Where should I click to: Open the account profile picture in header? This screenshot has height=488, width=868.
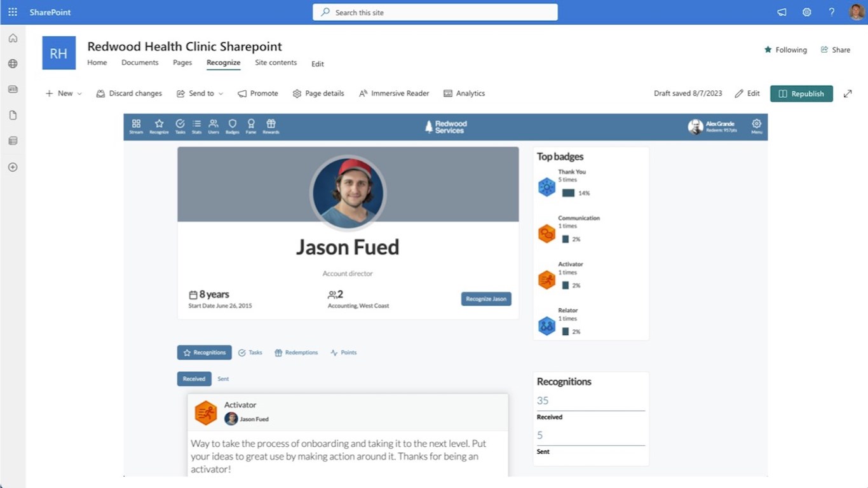[x=856, y=12]
